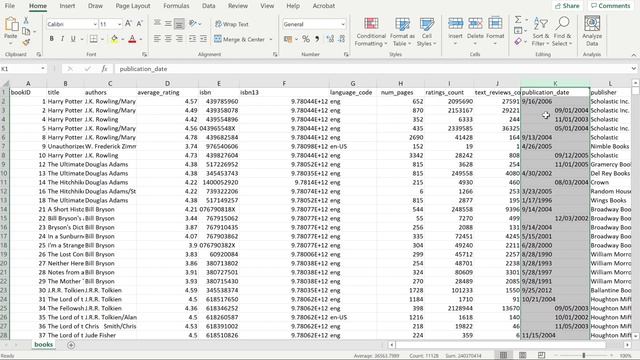Open the General number format dropdown
The width and height of the screenshot is (640, 360).
tap(342, 24)
